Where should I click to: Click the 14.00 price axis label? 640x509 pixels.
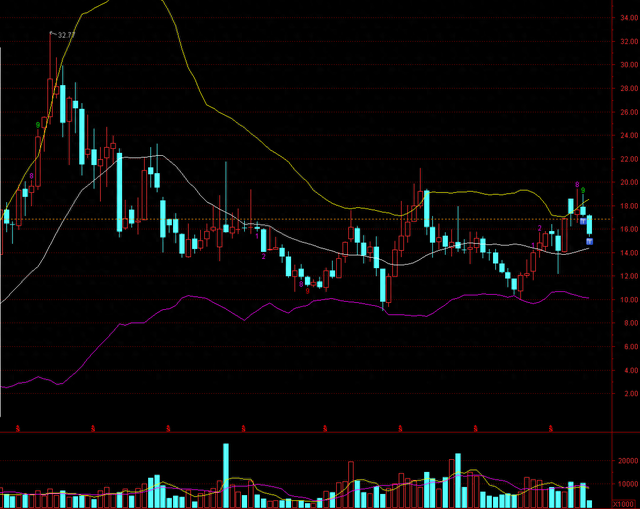pyautogui.click(x=629, y=253)
